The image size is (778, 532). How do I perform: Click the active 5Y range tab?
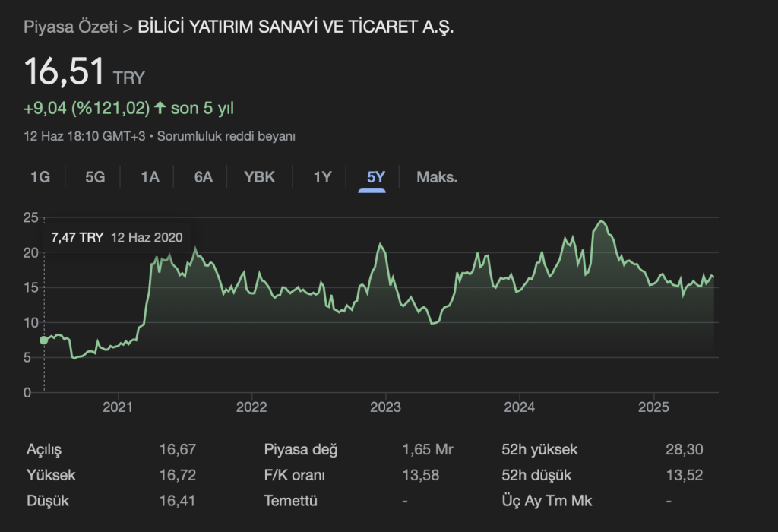pyautogui.click(x=376, y=177)
